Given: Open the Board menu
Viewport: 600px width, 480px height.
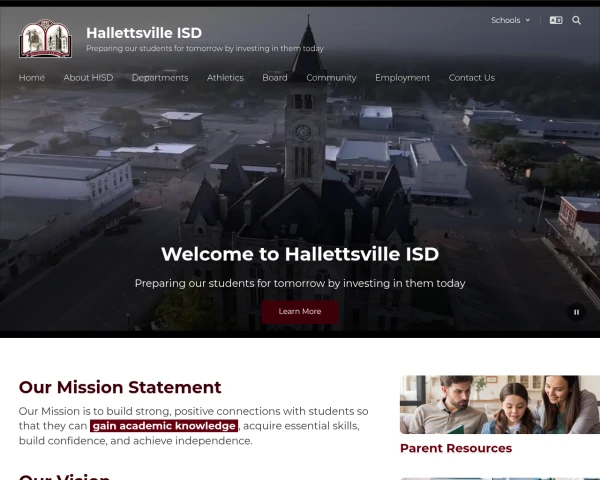Looking at the screenshot, I should (275, 78).
